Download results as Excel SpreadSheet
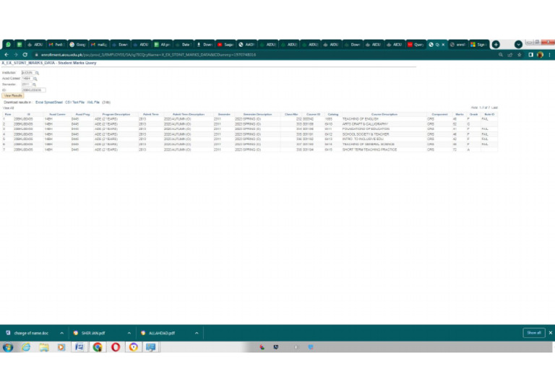Viewport: 555px width, 392px height. (49, 102)
